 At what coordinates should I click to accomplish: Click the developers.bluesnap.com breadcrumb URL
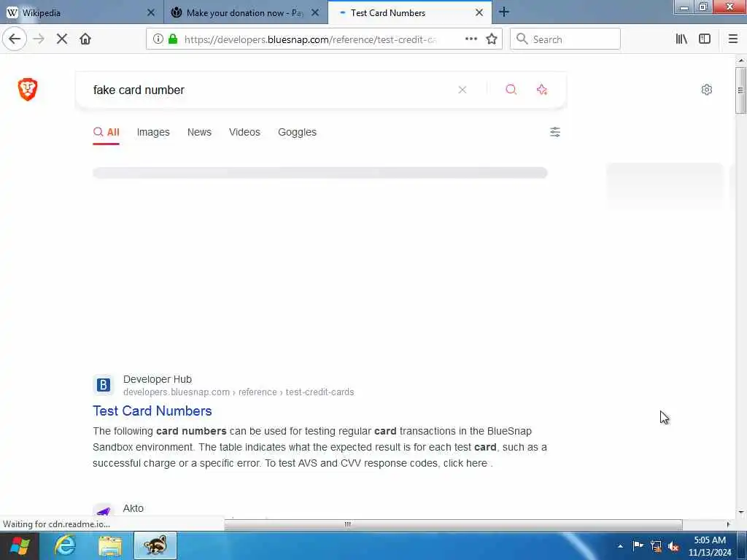[239, 392]
